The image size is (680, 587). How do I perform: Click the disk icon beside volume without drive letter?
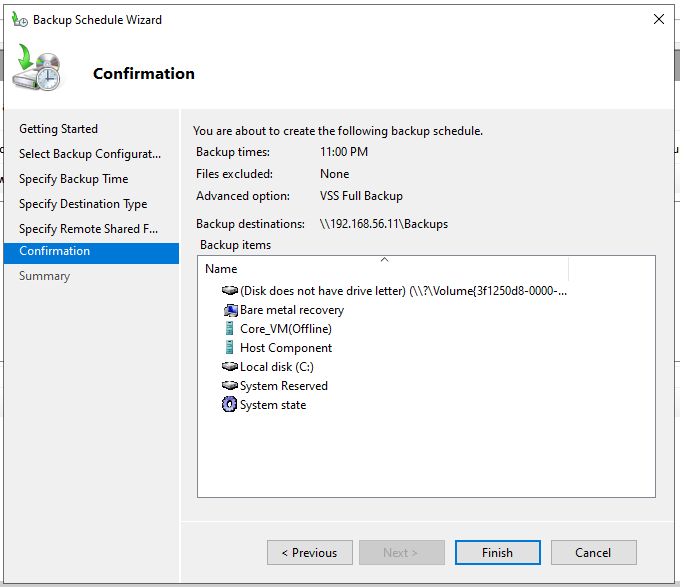(230, 290)
